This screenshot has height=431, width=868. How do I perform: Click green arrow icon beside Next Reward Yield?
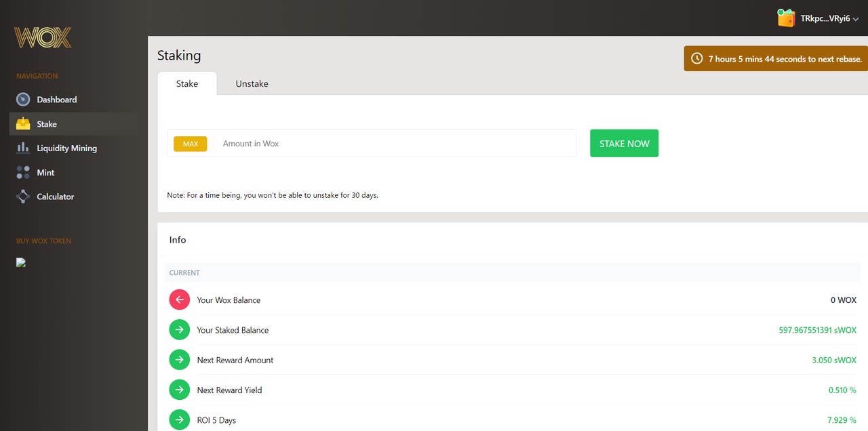click(179, 390)
